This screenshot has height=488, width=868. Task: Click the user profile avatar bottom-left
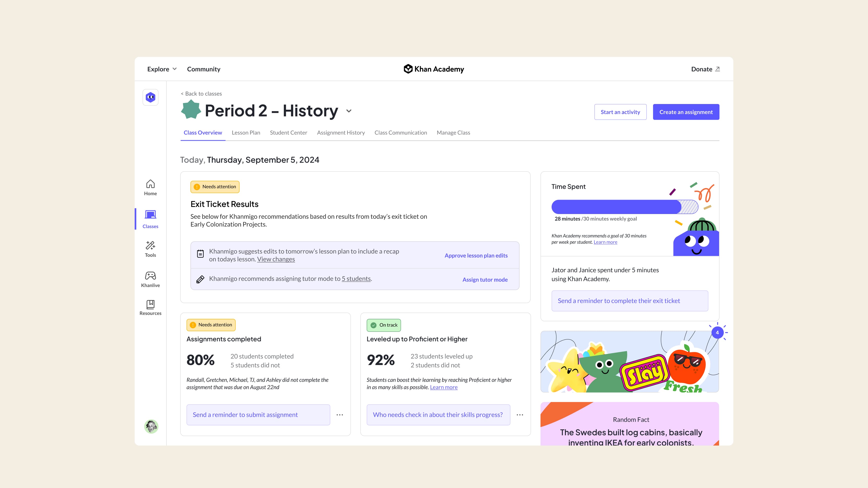(x=150, y=427)
